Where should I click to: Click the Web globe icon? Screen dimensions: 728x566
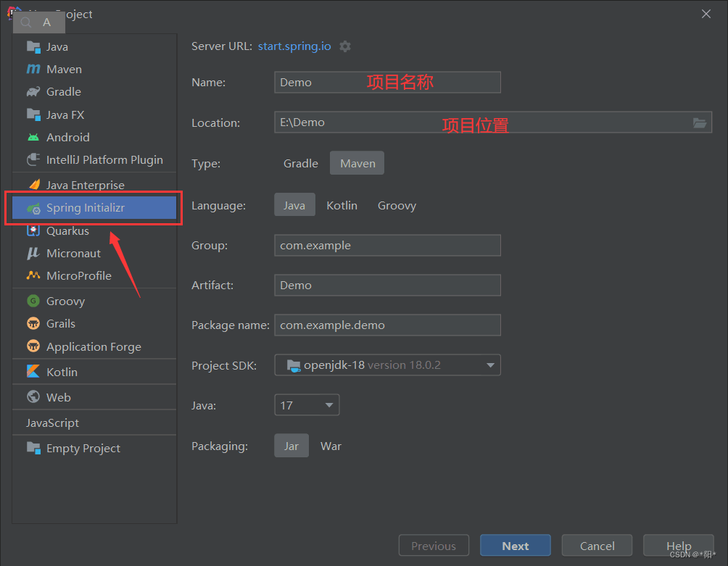click(x=33, y=396)
